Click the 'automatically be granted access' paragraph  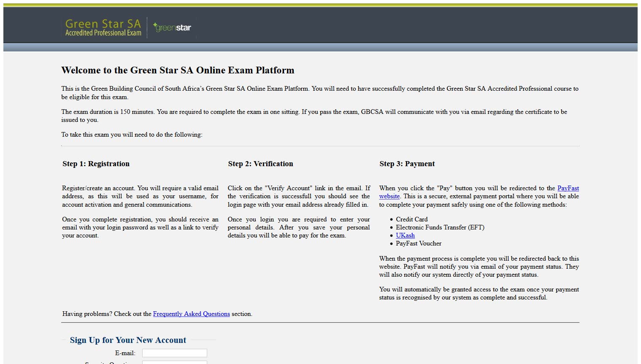(x=479, y=293)
